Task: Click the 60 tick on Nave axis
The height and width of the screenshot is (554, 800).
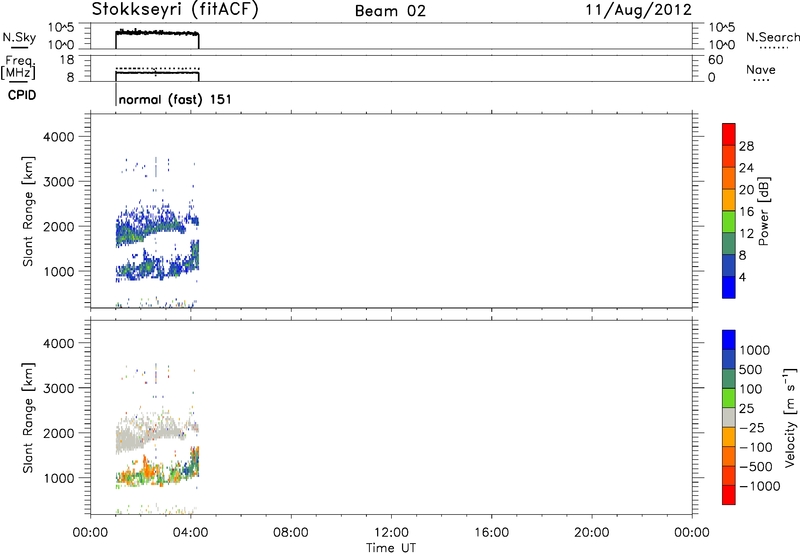Action: (716, 60)
